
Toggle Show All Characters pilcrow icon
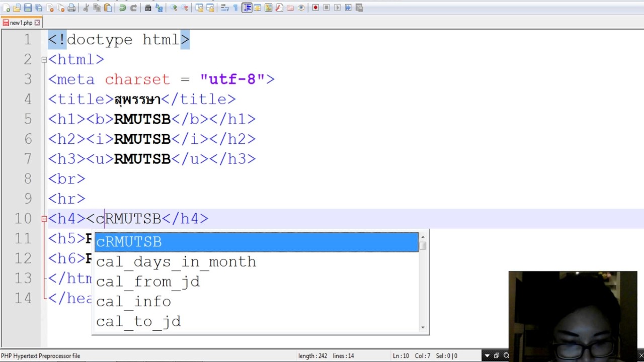pos(235,8)
